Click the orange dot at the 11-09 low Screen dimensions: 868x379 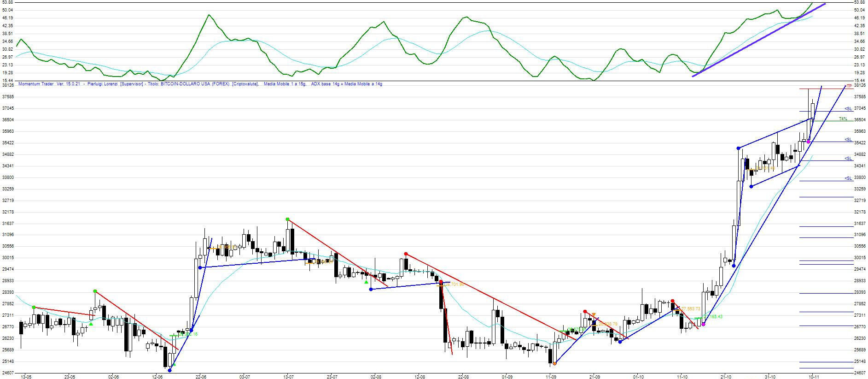point(554,364)
